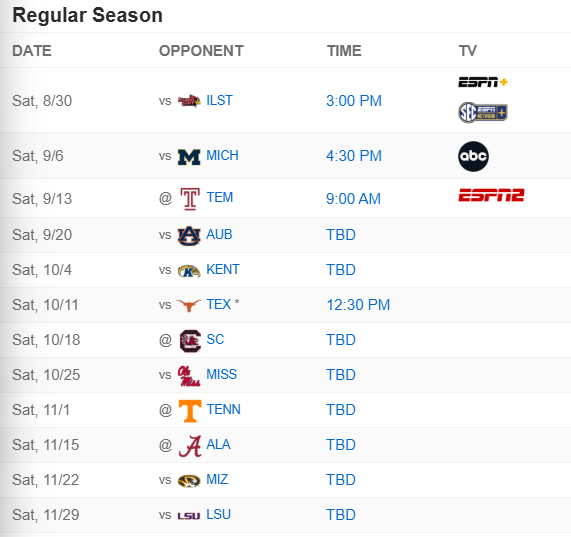Click the ABC network logo
This screenshot has height=537, width=571.
click(x=473, y=157)
